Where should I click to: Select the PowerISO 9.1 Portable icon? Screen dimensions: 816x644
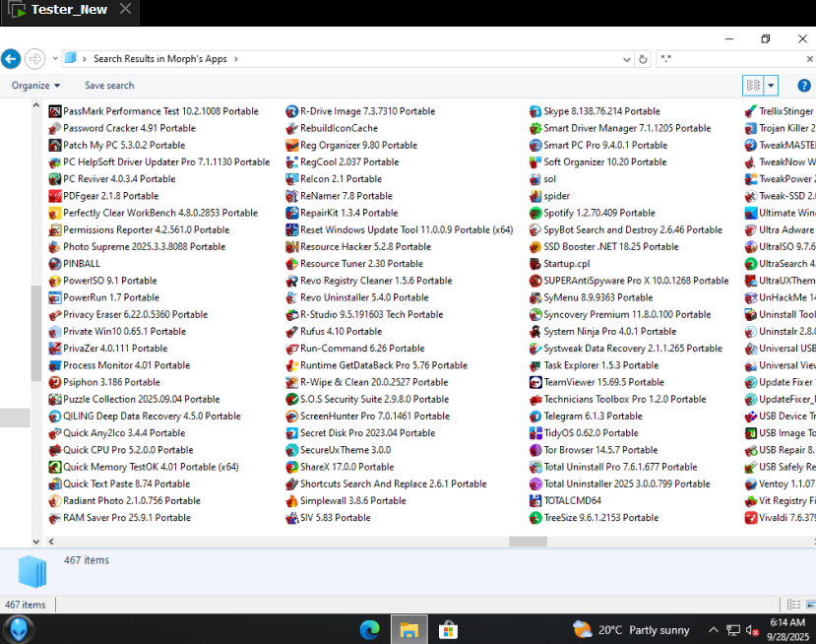tap(55, 281)
